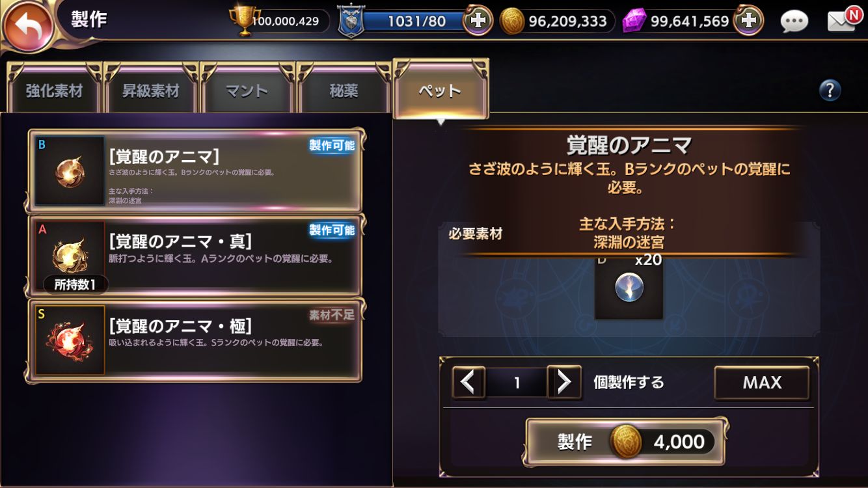Set quantity with the MAX button
The width and height of the screenshot is (868, 488).
point(762,383)
